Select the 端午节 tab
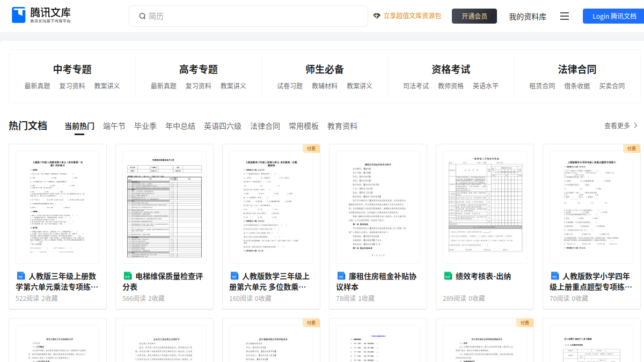 click(x=114, y=126)
